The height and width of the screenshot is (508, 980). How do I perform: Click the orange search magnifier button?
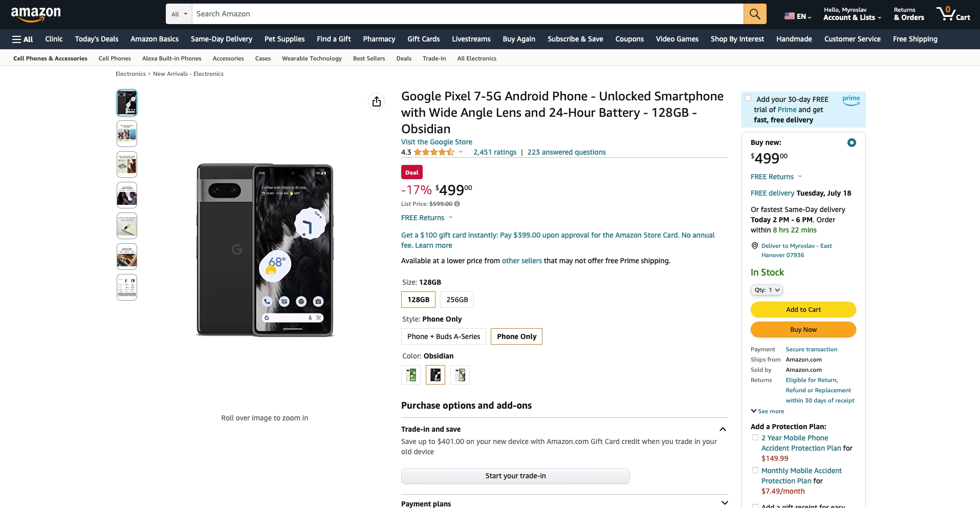(x=755, y=14)
